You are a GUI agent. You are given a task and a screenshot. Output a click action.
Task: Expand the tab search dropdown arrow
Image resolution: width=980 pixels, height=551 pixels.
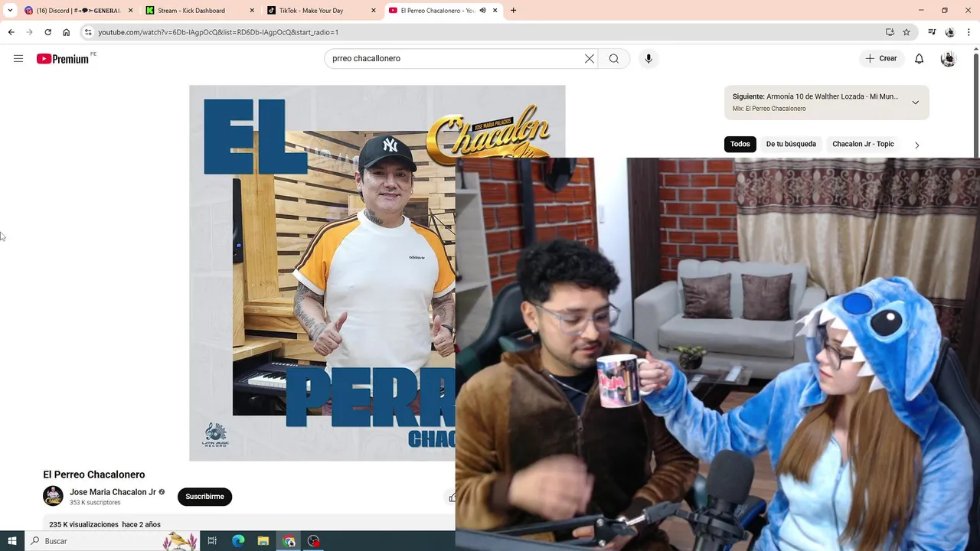(10, 10)
